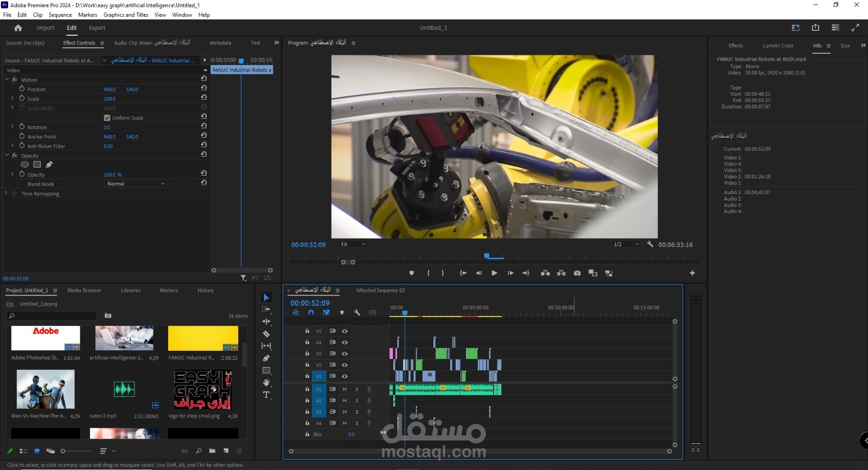The height and width of the screenshot is (470, 868).
Task: Hide track V1 with eye icon
Action: tap(344, 376)
